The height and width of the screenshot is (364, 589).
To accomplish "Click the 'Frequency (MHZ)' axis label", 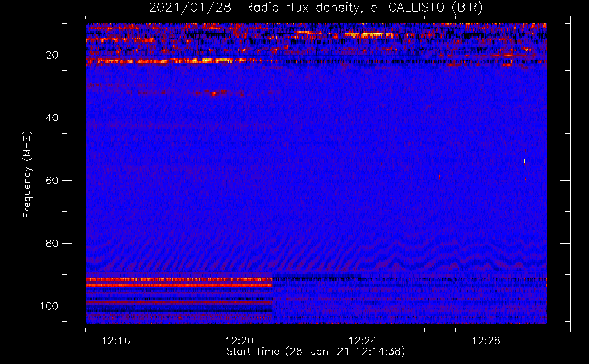I will click(x=27, y=175).
